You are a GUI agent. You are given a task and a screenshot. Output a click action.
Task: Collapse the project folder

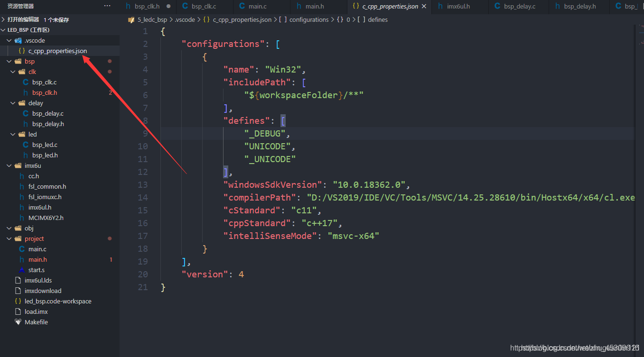coord(9,238)
